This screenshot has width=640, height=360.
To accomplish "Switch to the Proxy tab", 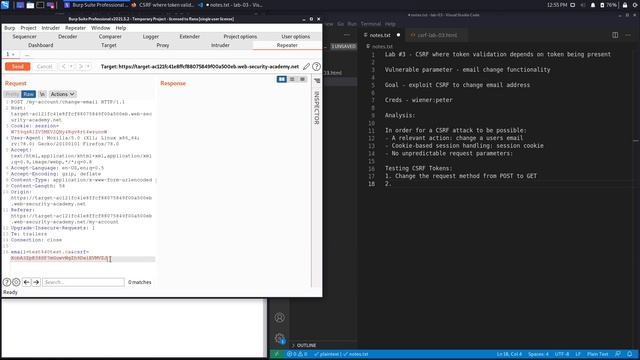I will pos(163,45).
